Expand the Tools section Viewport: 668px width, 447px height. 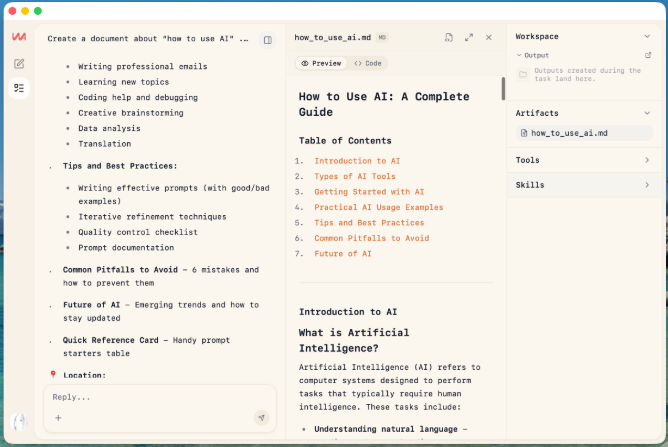[x=584, y=160]
